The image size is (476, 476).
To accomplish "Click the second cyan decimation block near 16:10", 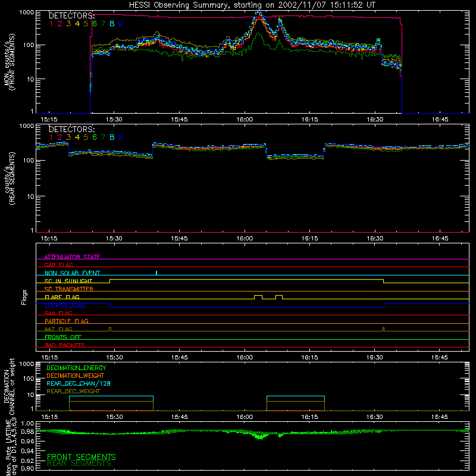I will coord(296,399).
